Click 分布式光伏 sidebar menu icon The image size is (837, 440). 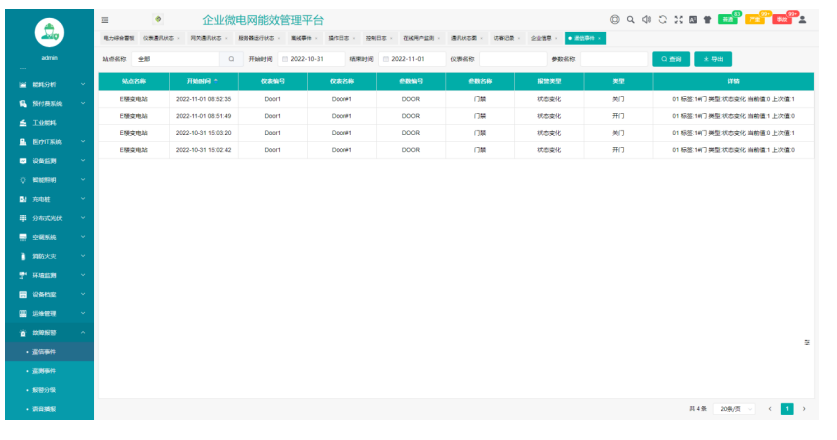tap(22, 218)
